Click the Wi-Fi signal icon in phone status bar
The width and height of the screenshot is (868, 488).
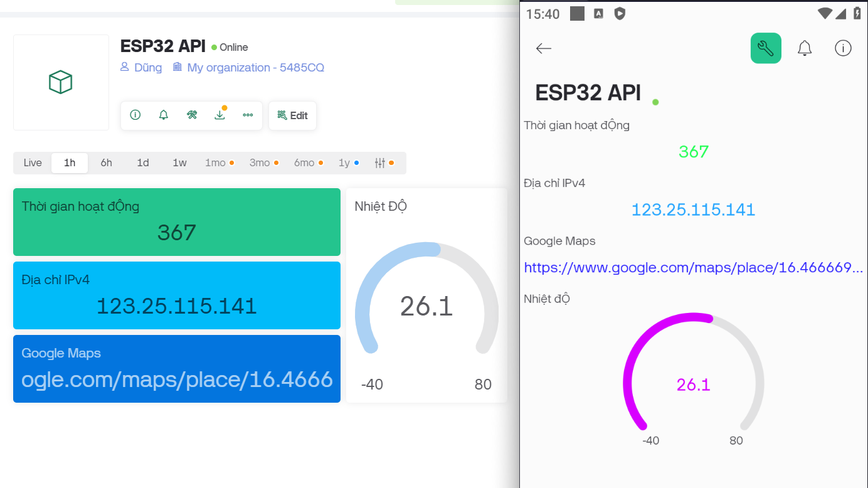825,13
